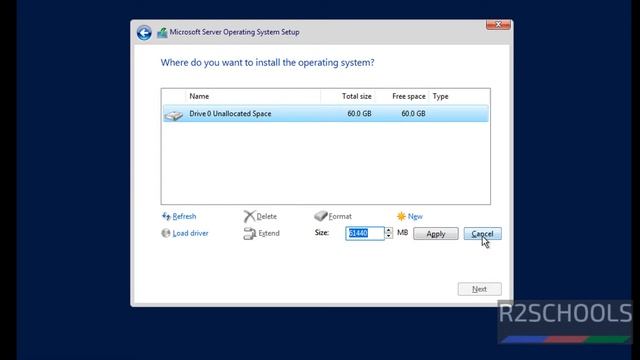The image size is (640, 360).
Task: Click the Extend partition link
Action: (x=269, y=233)
